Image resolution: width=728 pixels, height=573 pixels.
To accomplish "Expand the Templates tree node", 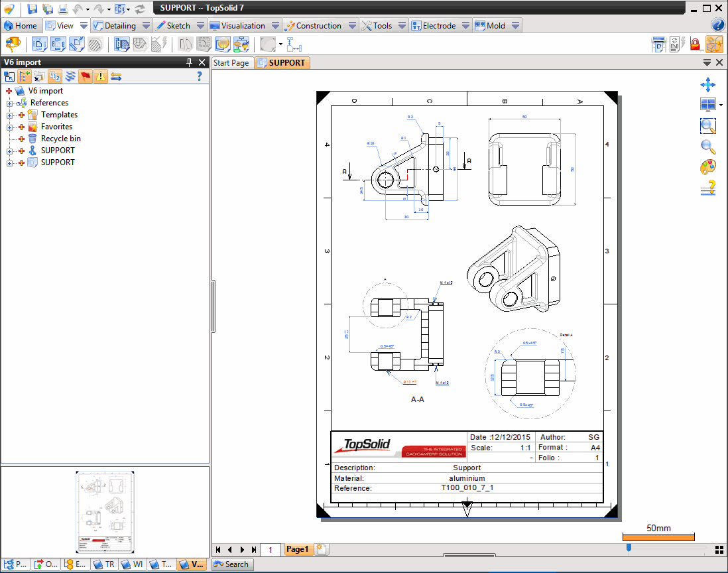I will coord(10,115).
